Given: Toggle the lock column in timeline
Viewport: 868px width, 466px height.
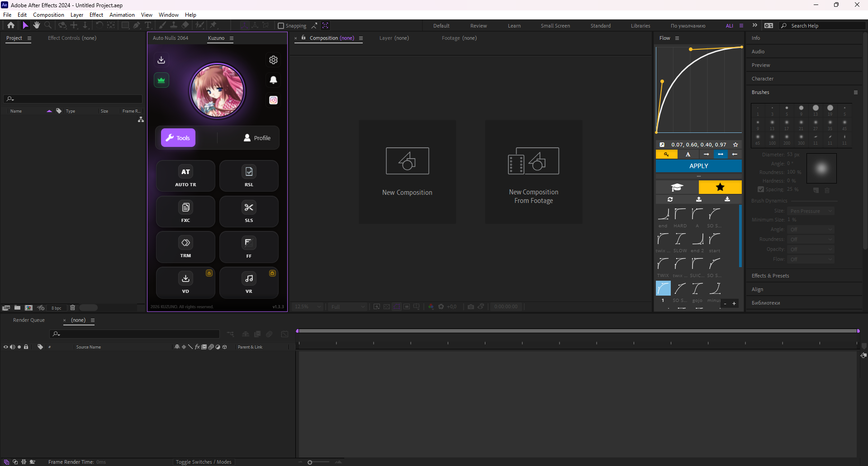Looking at the screenshot, I should (26, 347).
